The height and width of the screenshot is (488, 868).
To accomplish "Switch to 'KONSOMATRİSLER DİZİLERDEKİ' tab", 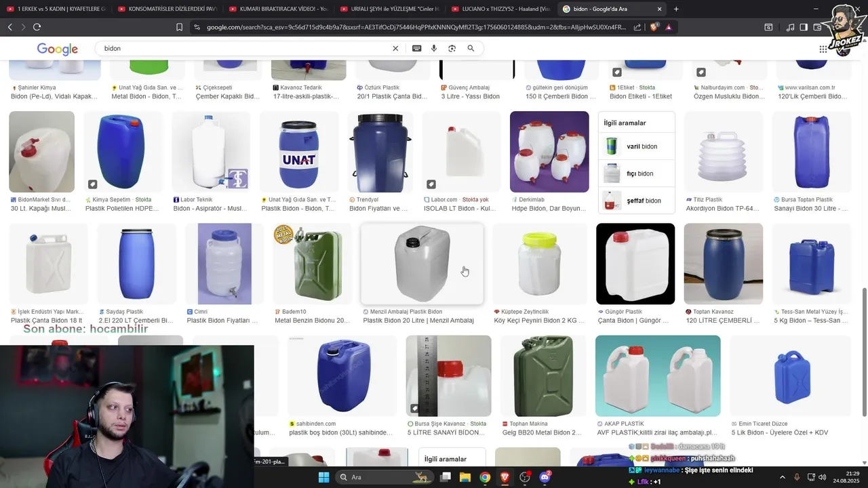I will click(x=167, y=9).
